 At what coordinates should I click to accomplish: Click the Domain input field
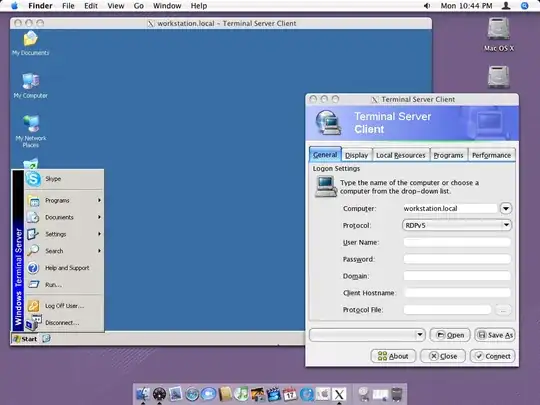pos(457,276)
